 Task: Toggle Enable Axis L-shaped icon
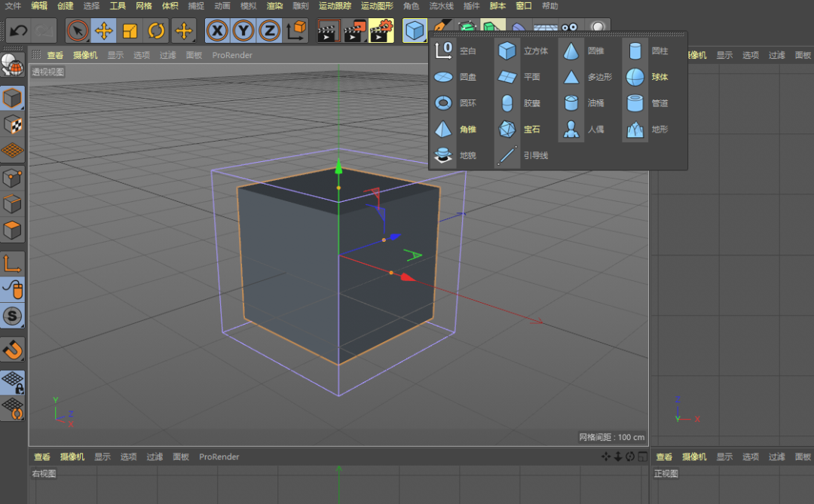tap(13, 263)
